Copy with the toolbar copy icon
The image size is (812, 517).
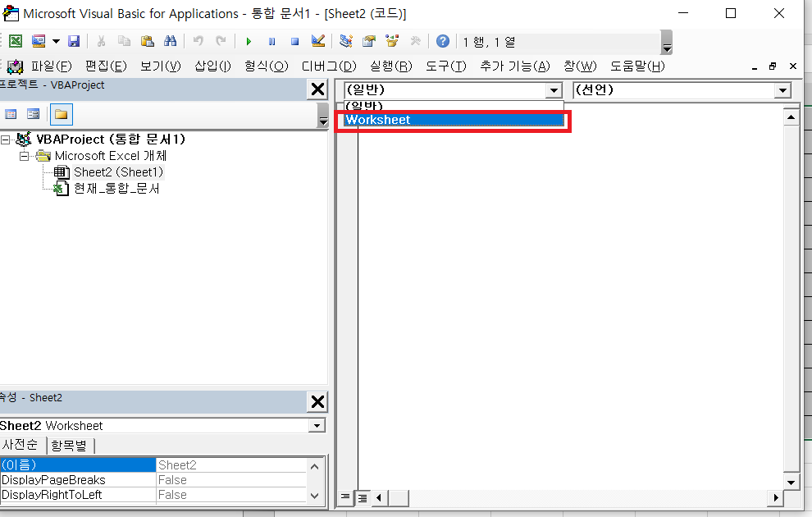[x=125, y=41]
